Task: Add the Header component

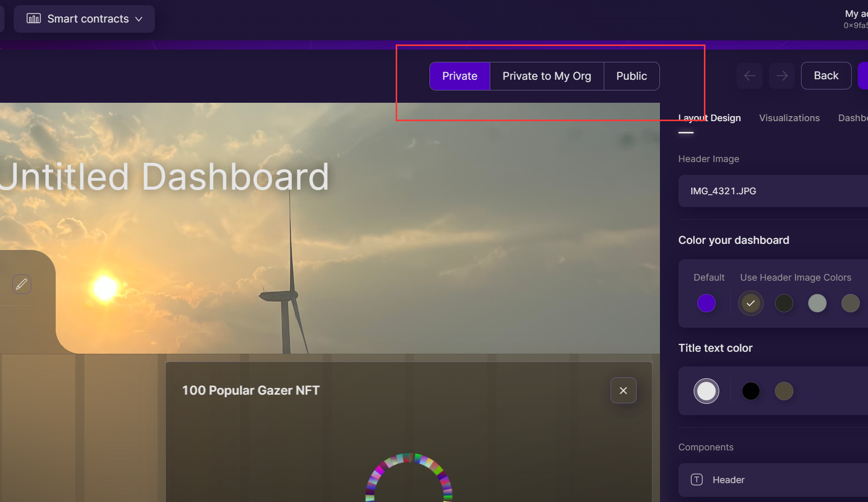Action: click(773, 480)
